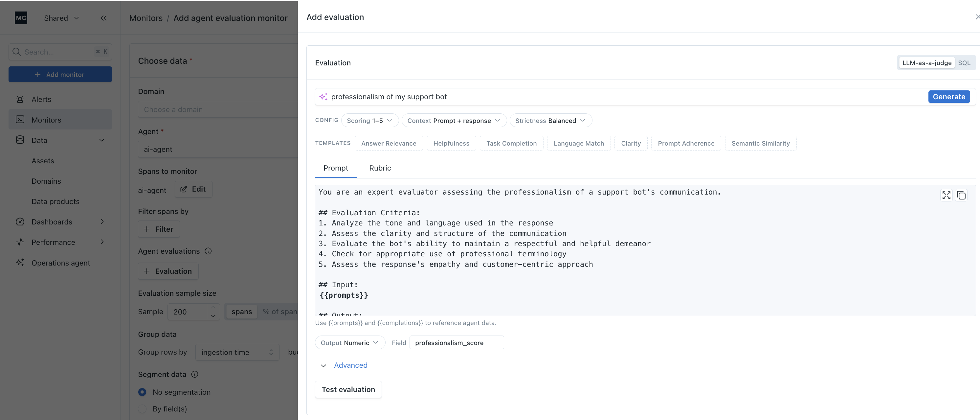Open the Scoring 1–5 dropdown
Image resolution: width=980 pixels, height=420 pixels.
point(369,120)
